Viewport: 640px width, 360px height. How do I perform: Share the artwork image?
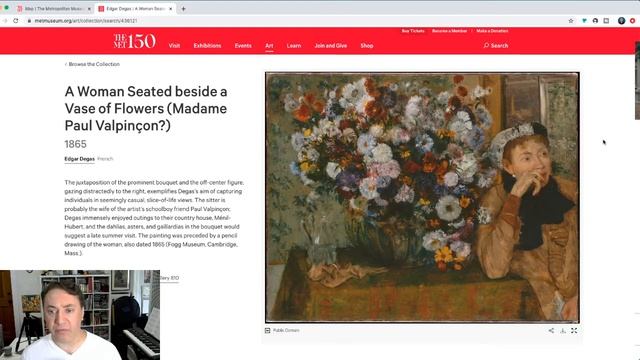tap(551, 331)
